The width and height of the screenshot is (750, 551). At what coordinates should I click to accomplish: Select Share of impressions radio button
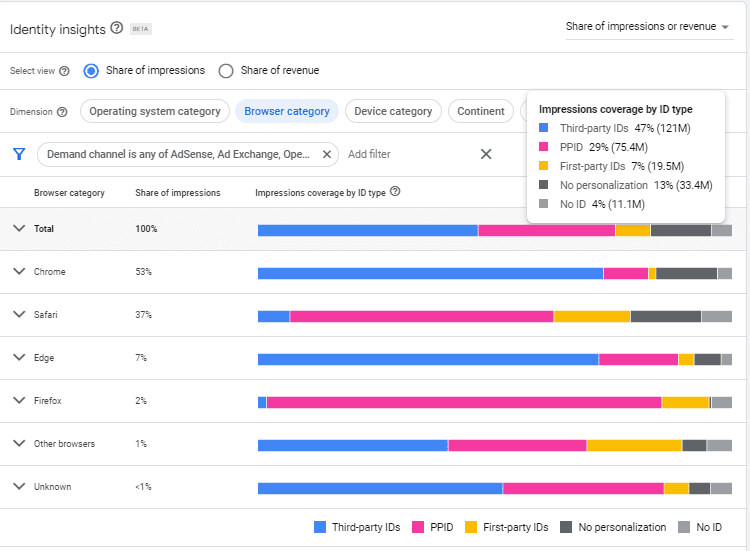coord(91,71)
